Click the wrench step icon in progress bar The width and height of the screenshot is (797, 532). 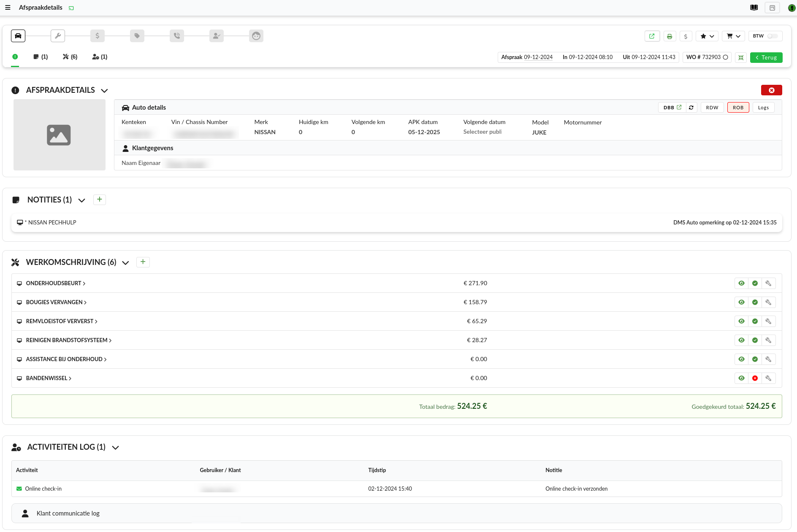pyautogui.click(x=58, y=36)
